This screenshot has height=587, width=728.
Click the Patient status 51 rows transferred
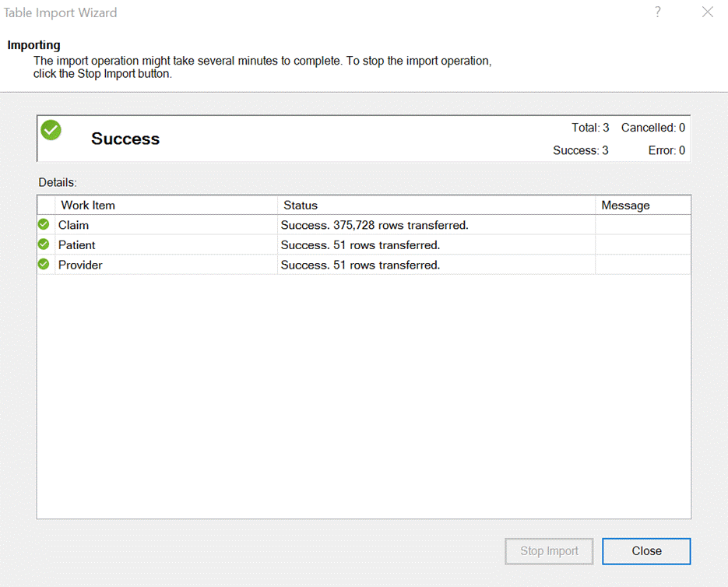360,245
